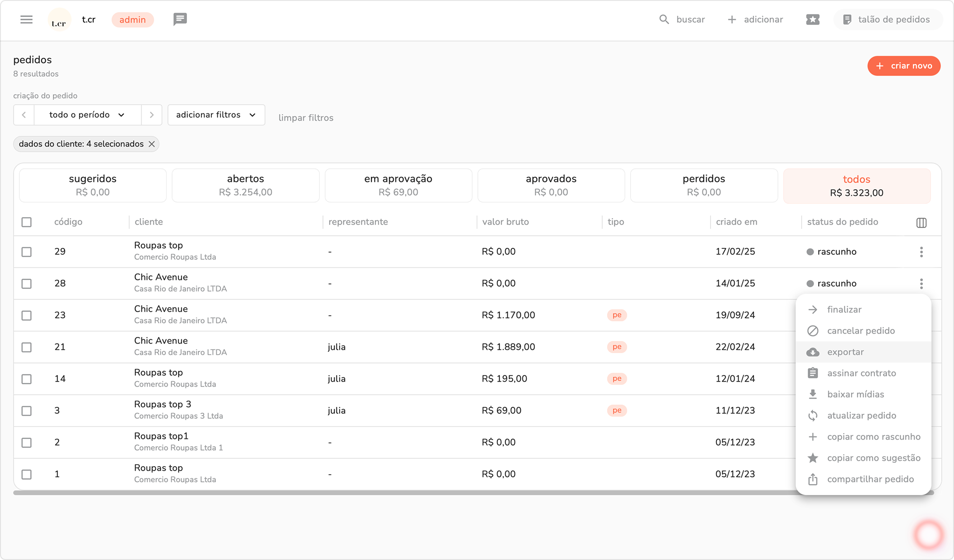The width and height of the screenshot is (954, 560).
Task: Choose exportar from context menu
Action: click(845, 352)
